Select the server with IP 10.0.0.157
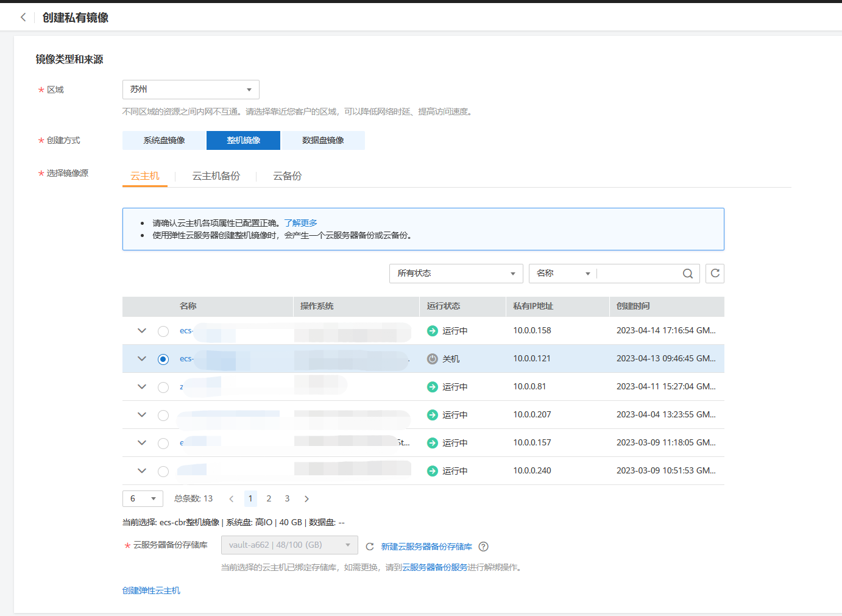 click(163, 444)
